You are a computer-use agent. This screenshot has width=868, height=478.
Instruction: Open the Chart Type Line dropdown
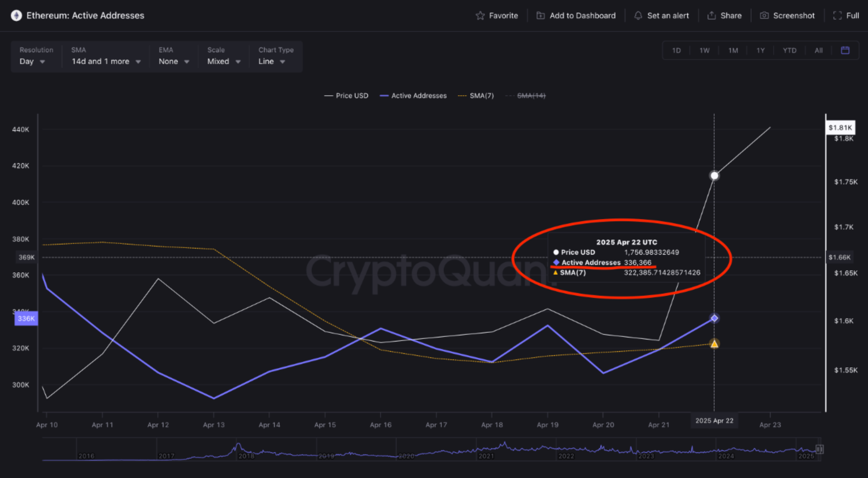(271, 62)
